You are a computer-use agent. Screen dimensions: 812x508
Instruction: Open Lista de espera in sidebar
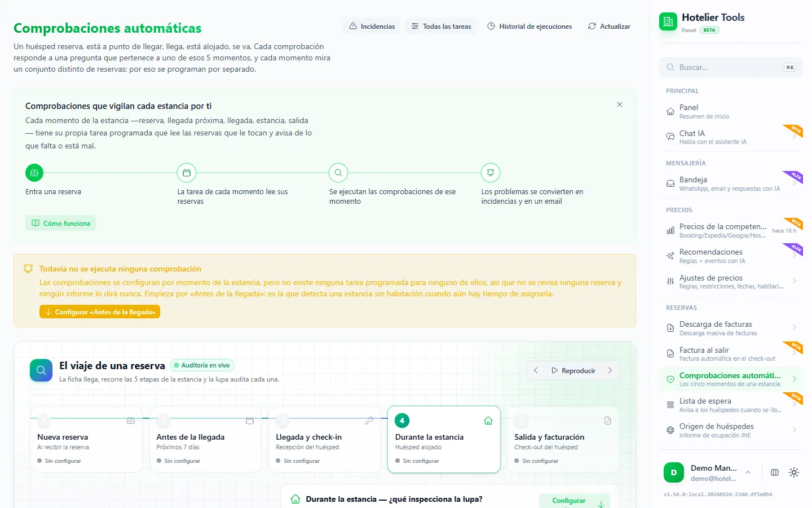pos(731,405)
